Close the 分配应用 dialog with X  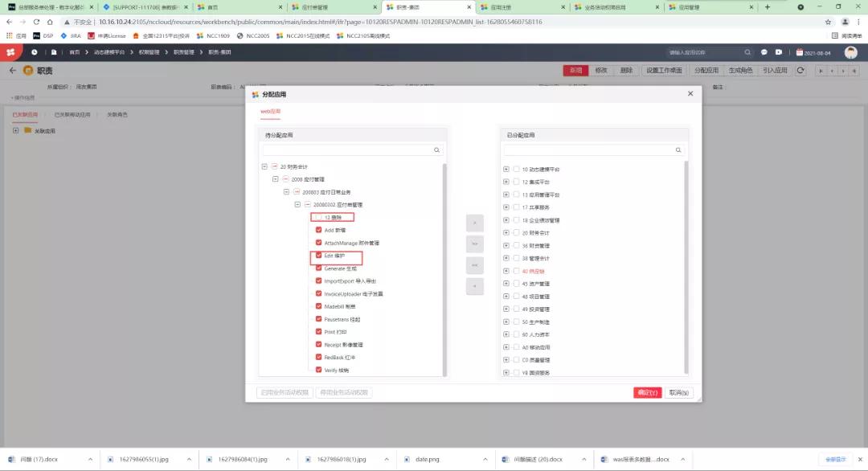(690, 93)
